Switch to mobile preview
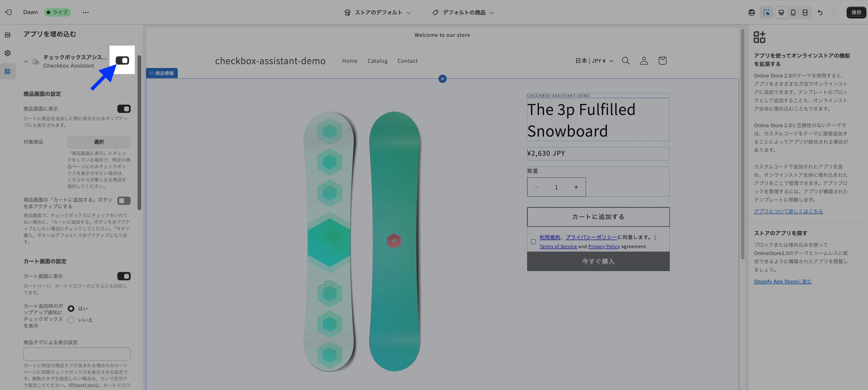 [793, 12]
